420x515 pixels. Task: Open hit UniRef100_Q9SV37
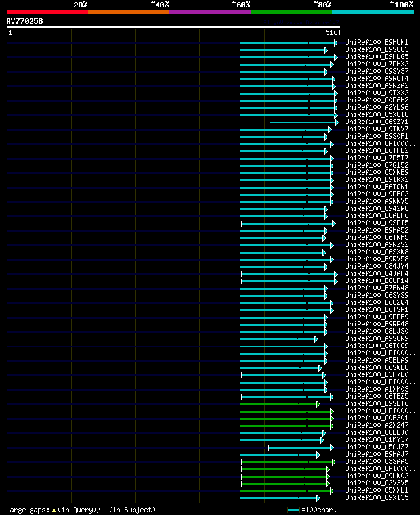coord(377,71)
